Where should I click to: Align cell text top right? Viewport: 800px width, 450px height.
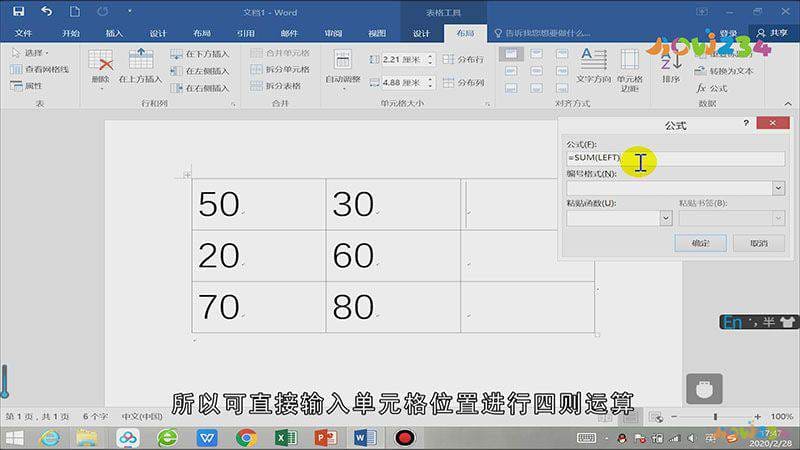click(x=562, y=54)
